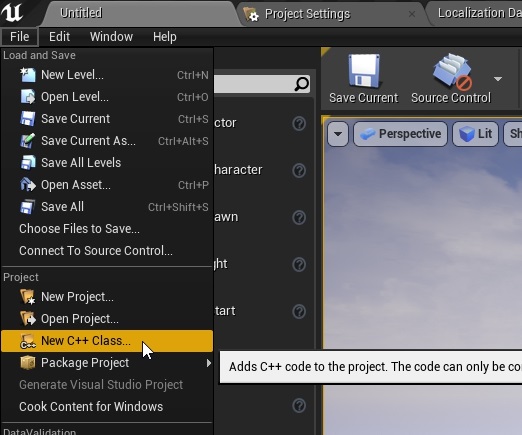Click the Show viewport button

513,134
